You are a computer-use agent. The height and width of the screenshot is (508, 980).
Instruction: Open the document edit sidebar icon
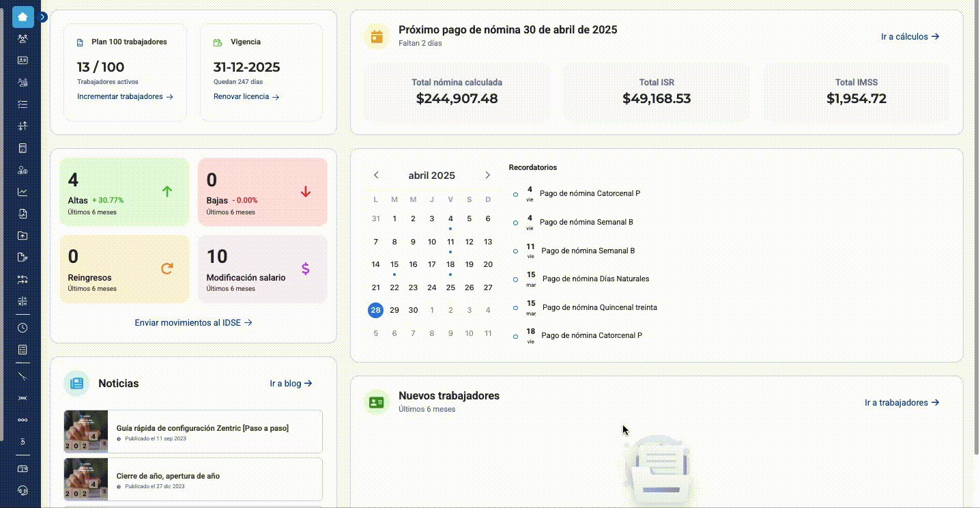point(23,257)
